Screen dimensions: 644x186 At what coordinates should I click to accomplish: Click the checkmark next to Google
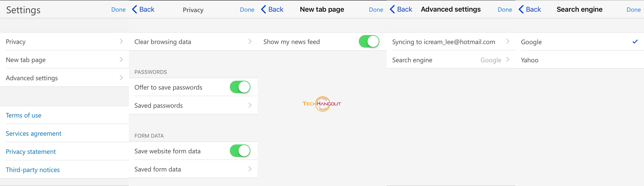(635, 42)
